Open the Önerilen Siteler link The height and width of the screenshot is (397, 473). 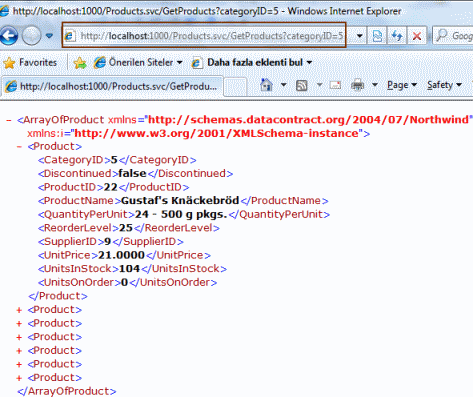138,63
